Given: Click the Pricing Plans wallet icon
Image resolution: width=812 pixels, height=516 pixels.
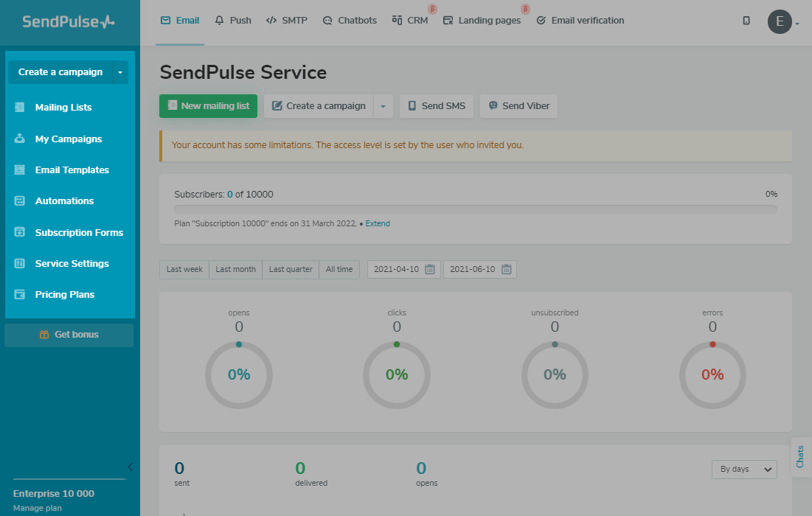Looking at the screenshot, I should tap(20, 295).
